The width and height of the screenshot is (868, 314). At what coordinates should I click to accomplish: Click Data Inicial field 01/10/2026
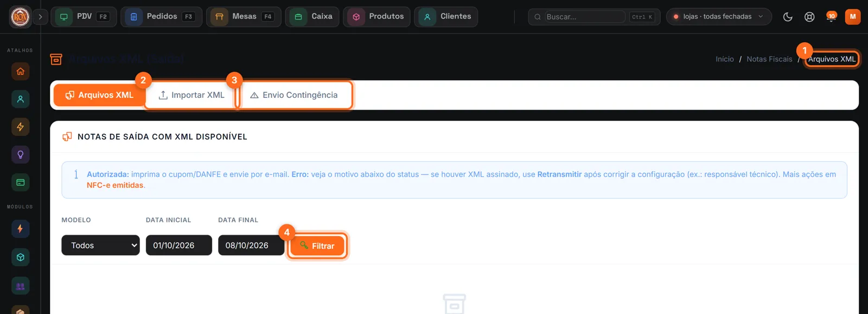pyautogui.click(x=178, y=245)
